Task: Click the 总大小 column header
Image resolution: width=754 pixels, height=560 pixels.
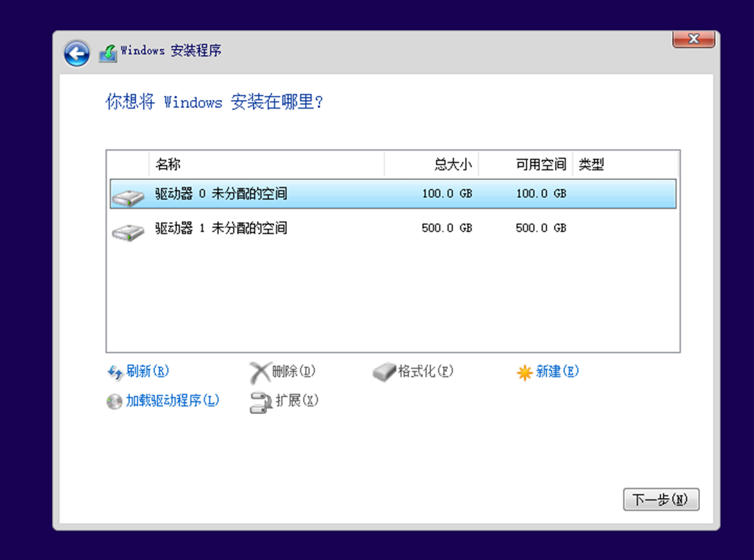Action: click(431, 164)
